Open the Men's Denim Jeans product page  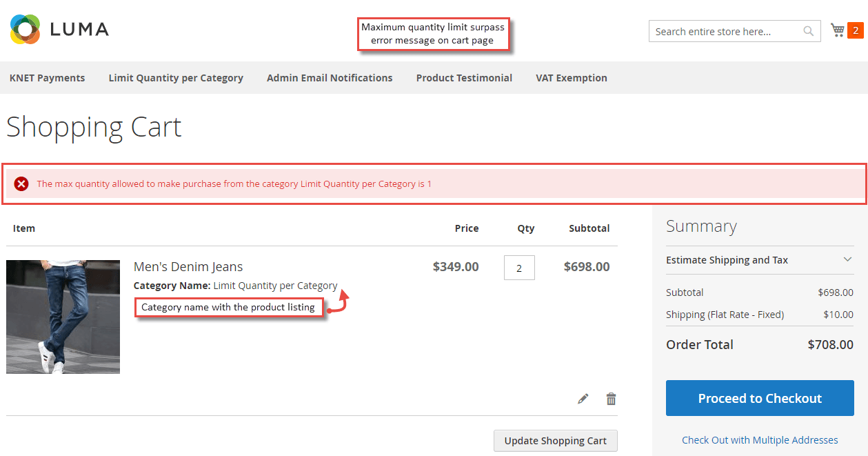188,266
